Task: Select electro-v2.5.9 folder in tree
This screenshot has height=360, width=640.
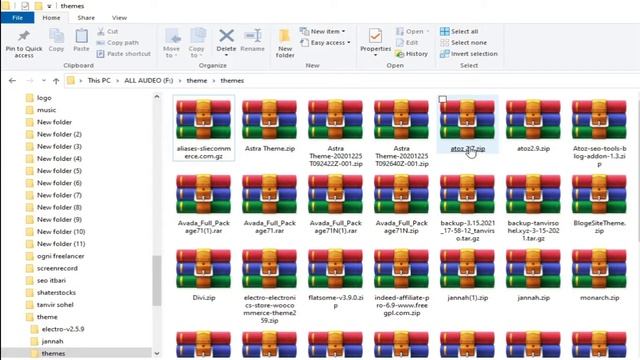Action: point(62,329)
